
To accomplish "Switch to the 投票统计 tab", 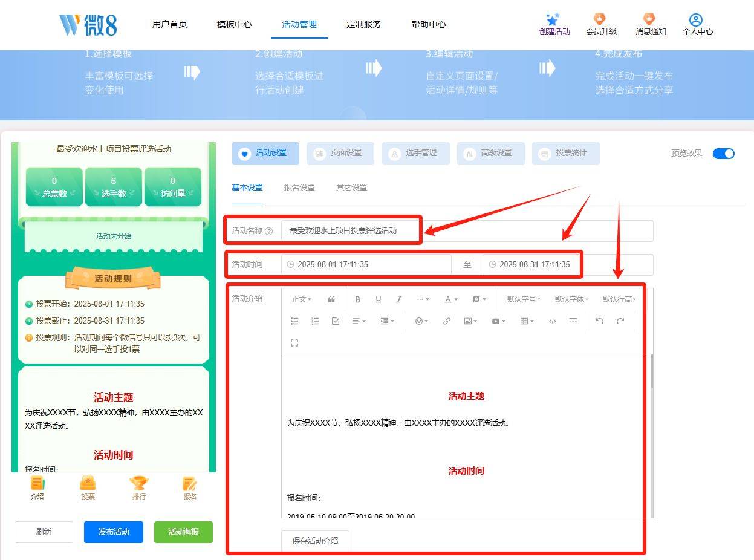I will [565, 154].
